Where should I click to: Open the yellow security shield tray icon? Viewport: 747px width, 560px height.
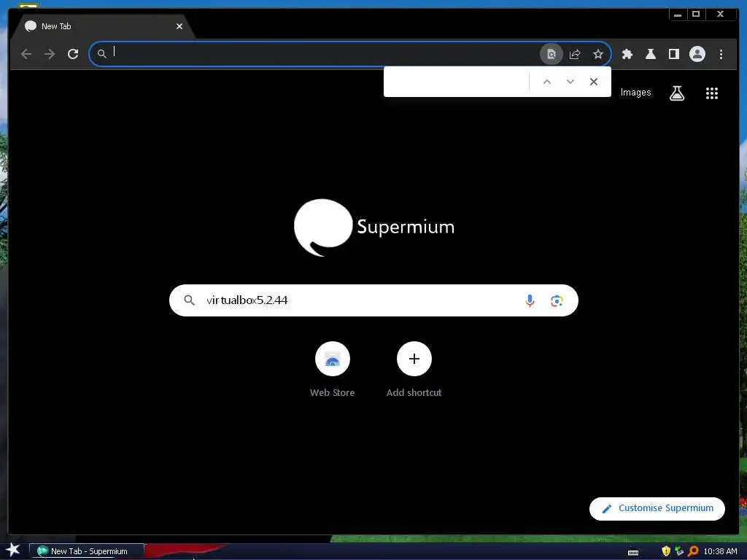666,551
